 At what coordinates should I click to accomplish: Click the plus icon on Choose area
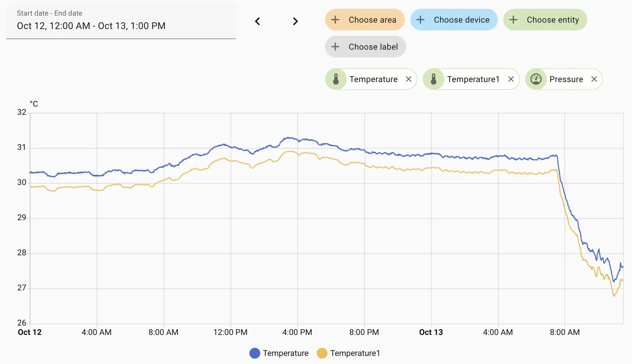tap(335, 20)
